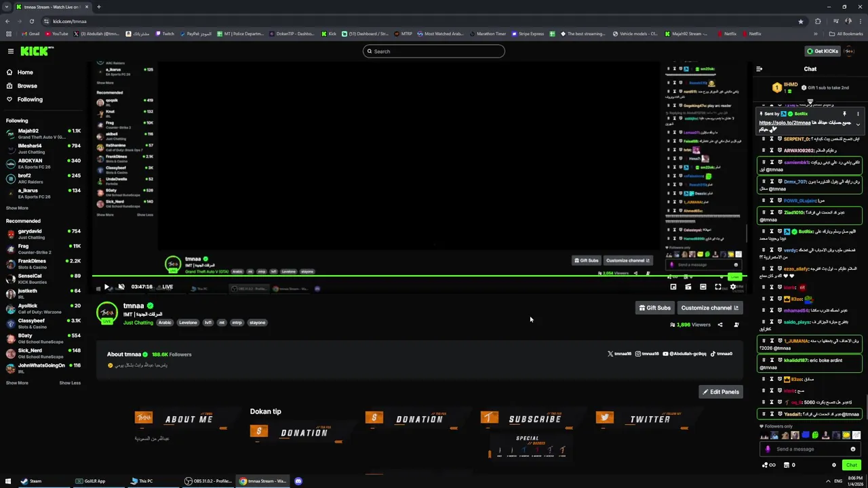This screenshot has height=488, width=868.
Task: Open Following in the sidebar
Action: pyautogui.click(x=30, y=100)
